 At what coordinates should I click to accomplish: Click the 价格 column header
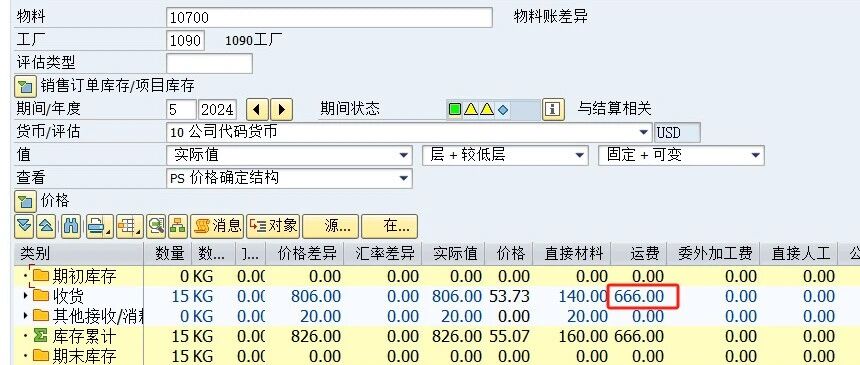point(510,254)
